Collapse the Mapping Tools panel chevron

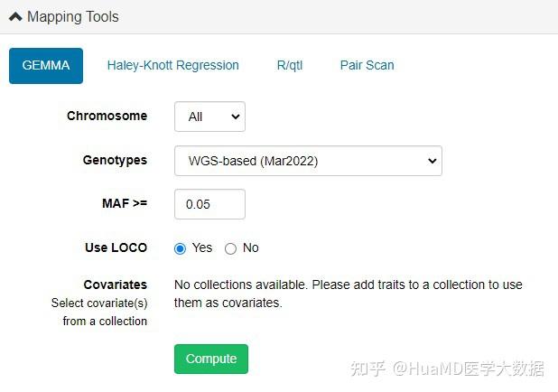(15, 17)
